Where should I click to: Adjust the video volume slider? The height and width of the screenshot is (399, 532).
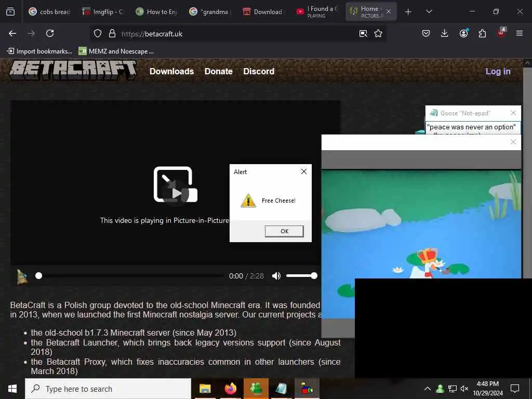tap(302, 276)
